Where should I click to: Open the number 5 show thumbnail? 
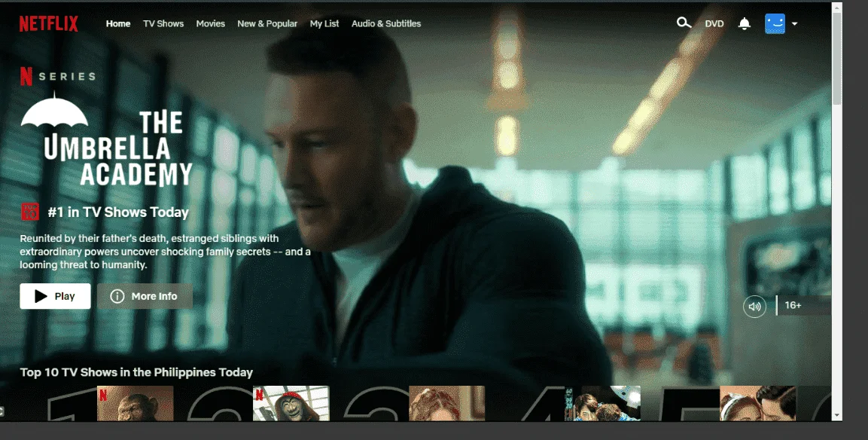758,403
